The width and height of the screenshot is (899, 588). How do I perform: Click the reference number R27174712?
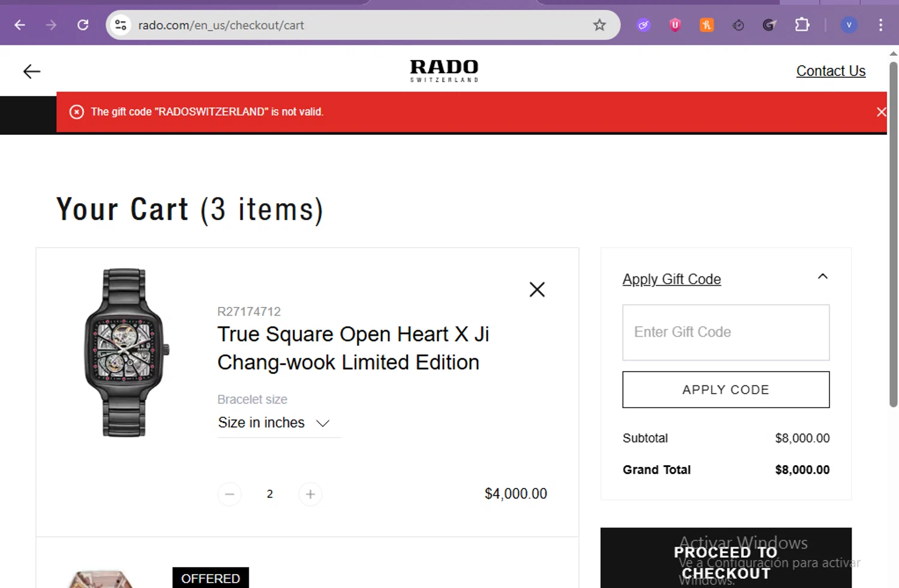click(x=249, y=312)
